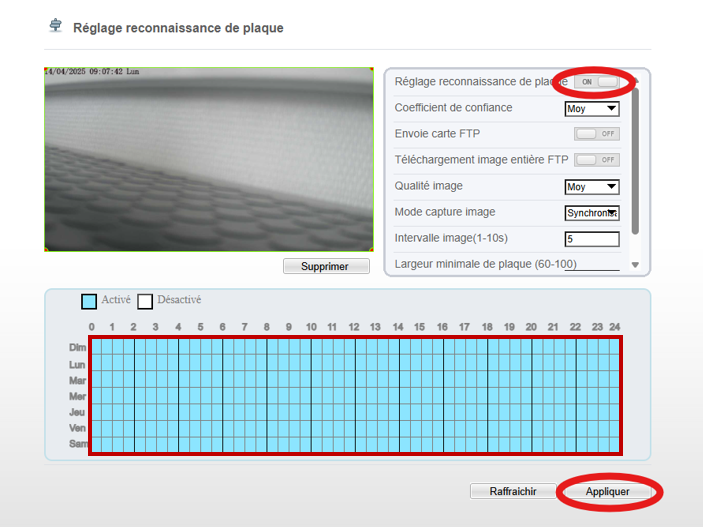Click the Raffraichir button
The width and height of the screenshot is (703, 527).
(513, 491)
